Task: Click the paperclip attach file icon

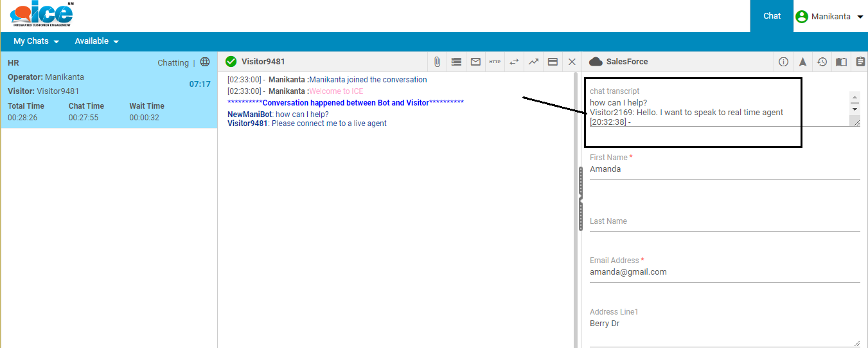Action: tap(437, 62)
